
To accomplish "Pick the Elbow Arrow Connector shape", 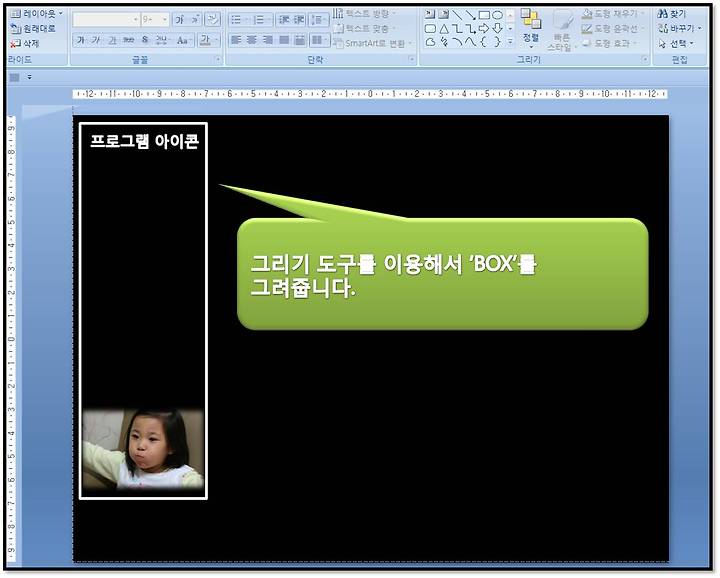I will pos(470,28).
